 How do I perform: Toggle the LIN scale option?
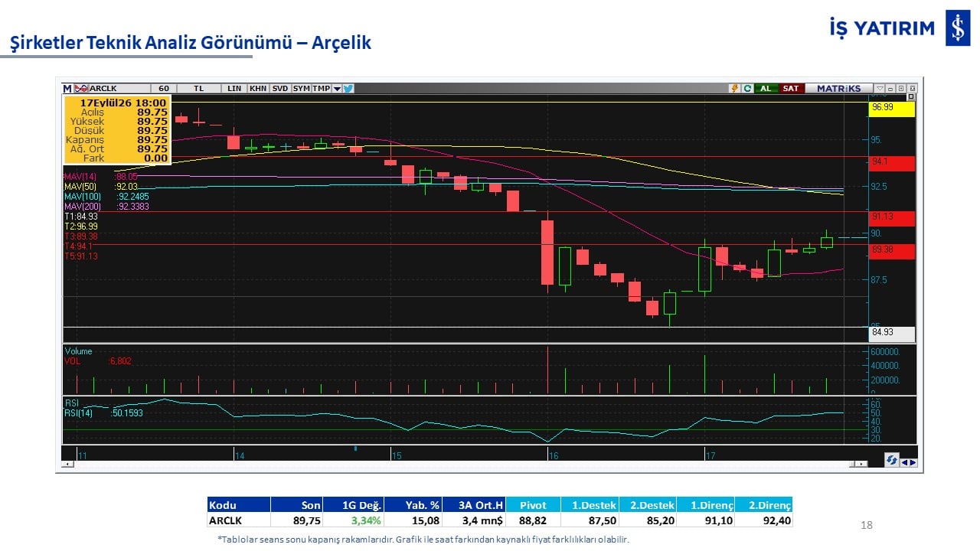pos(234,89)
